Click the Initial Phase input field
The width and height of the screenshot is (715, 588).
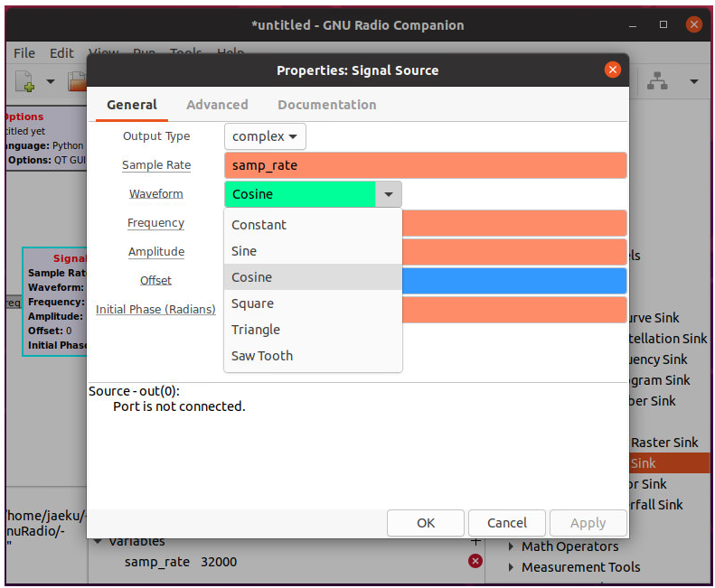pos(514,310)
